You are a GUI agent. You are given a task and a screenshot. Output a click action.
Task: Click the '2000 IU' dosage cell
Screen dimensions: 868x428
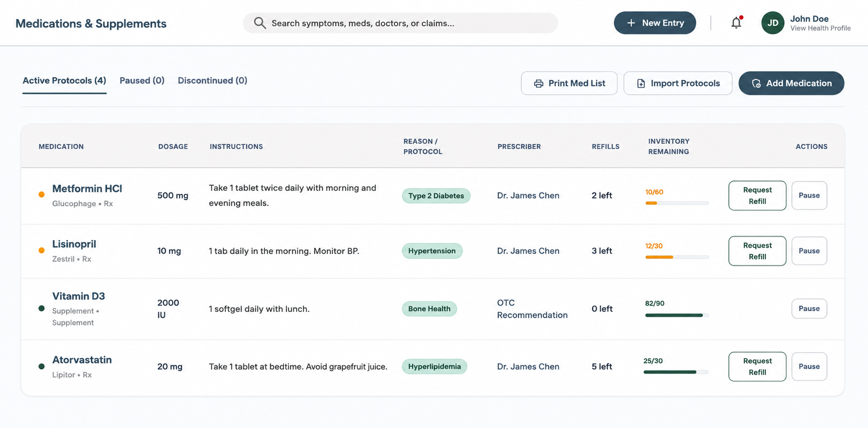168,308
